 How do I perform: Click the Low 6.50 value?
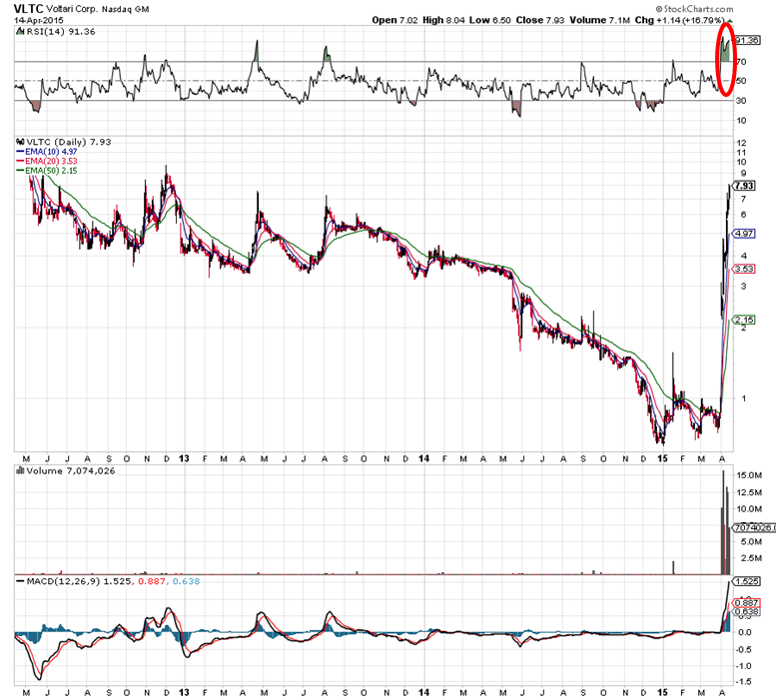(489, 20)
